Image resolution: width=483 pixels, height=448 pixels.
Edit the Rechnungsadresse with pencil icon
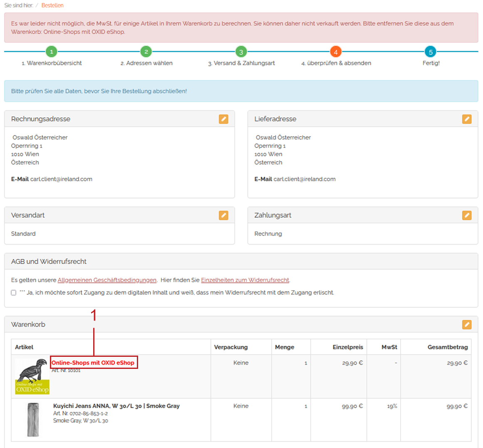point(223,119)
